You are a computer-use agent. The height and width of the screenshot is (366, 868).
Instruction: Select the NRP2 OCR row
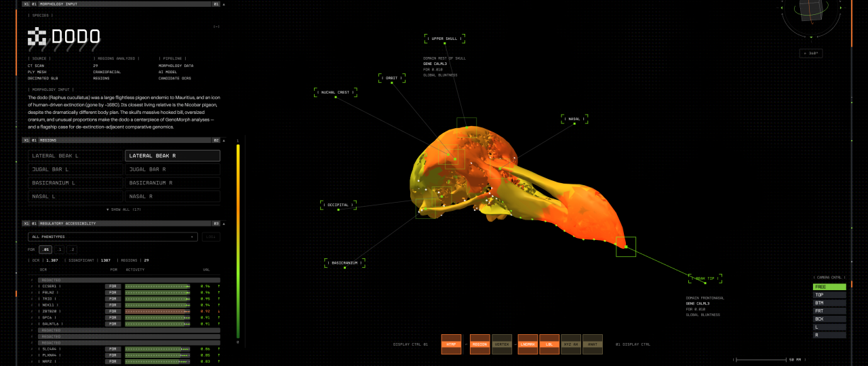tap(125, 361)
